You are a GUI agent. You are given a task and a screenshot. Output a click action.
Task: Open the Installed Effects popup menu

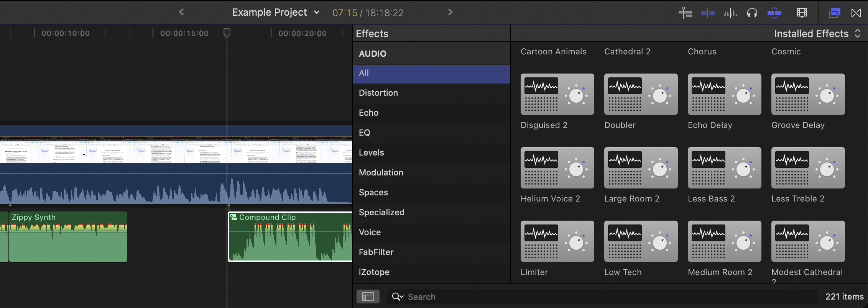coord(817,34)
